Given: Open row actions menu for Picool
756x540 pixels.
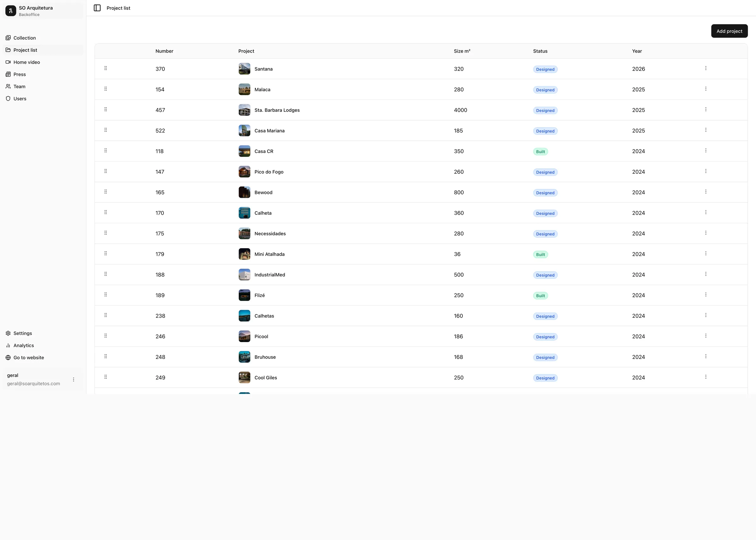Looking at the screenshot, I should pos(706,336).
